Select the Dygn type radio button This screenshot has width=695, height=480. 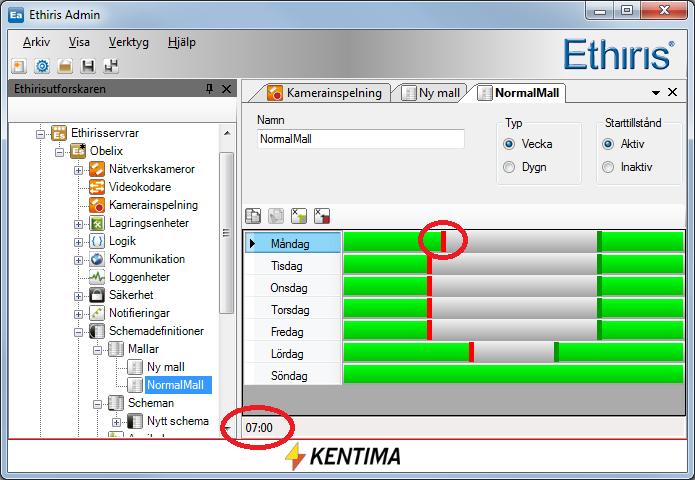point(509,167)
